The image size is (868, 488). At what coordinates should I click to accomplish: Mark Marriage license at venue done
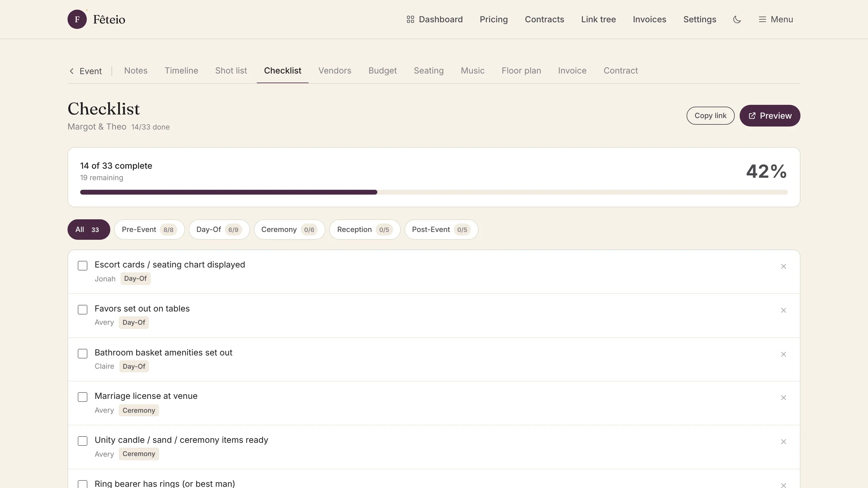(83, 397)
